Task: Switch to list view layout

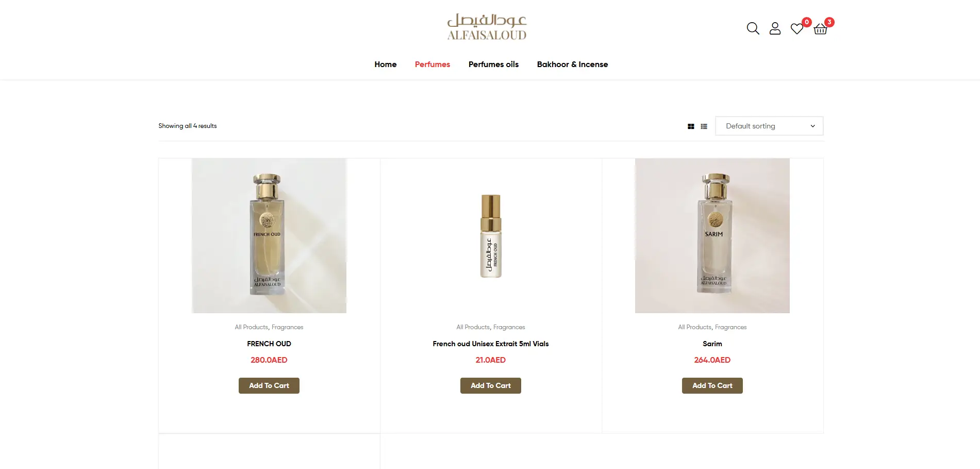Action: coord(704,126)
